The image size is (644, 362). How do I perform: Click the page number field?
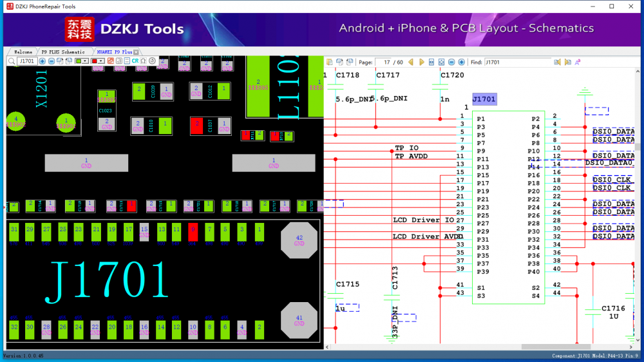pos(384,62)
